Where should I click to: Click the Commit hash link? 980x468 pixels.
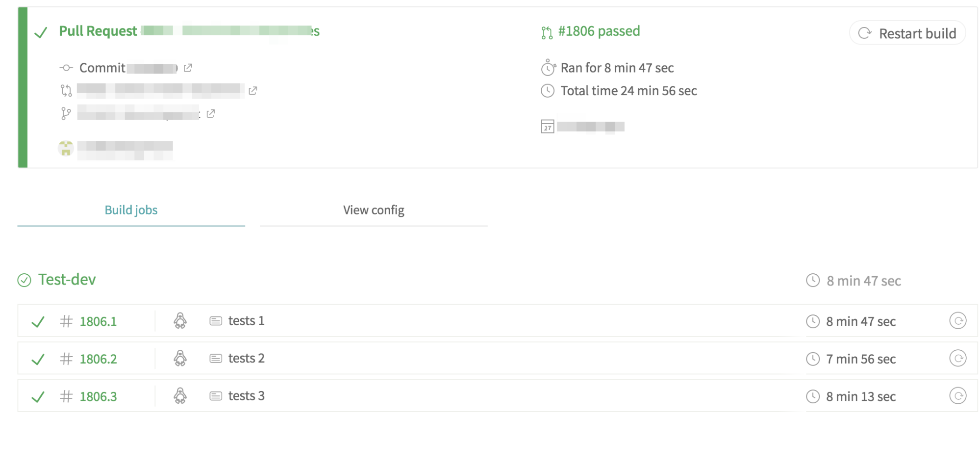151,68
